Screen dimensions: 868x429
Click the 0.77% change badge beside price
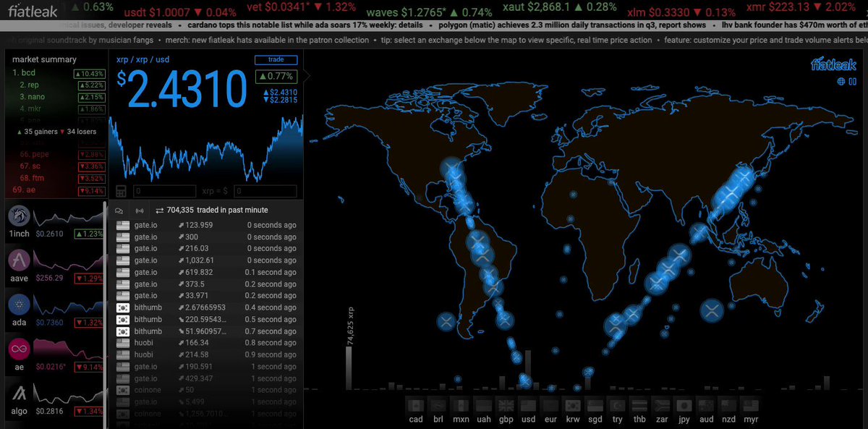pos(275,76)
